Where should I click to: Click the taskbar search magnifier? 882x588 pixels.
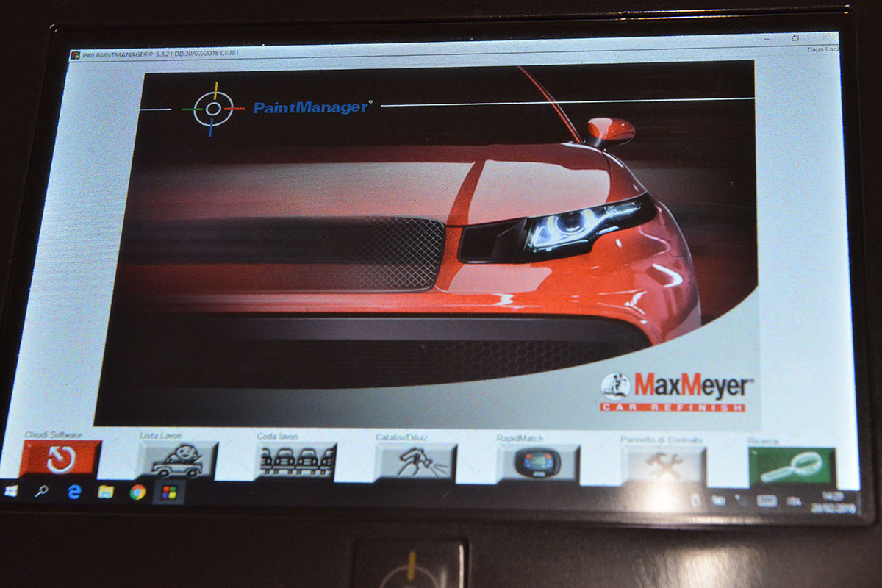[41, 492]
